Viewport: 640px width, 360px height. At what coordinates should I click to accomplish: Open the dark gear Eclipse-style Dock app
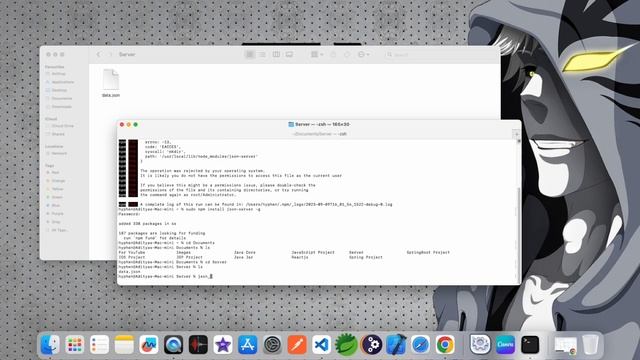[x=371, y=345]
